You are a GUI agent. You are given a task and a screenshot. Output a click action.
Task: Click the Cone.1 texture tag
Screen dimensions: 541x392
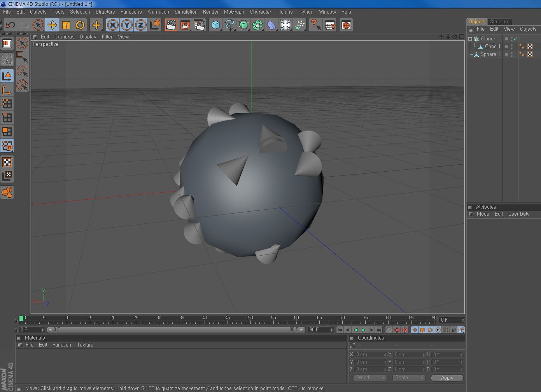click(x=530, y=46)
